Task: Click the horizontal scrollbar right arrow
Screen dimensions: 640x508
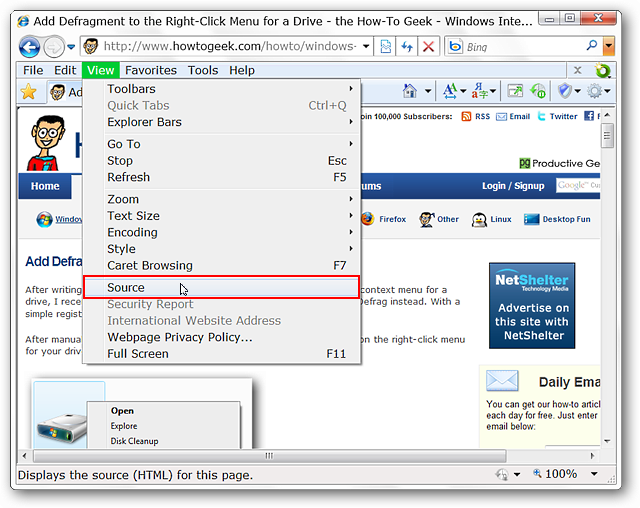Action: tap(592, 455)
